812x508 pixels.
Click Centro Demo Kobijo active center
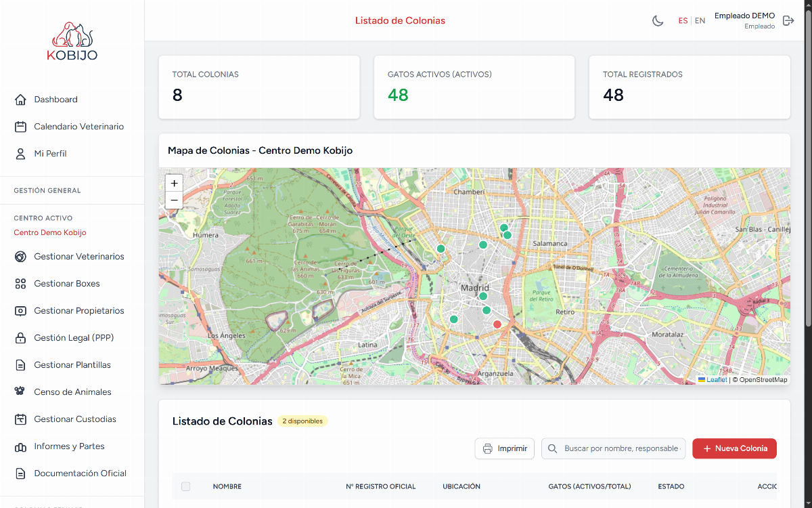pyautogui.click(x=50, y=232)
